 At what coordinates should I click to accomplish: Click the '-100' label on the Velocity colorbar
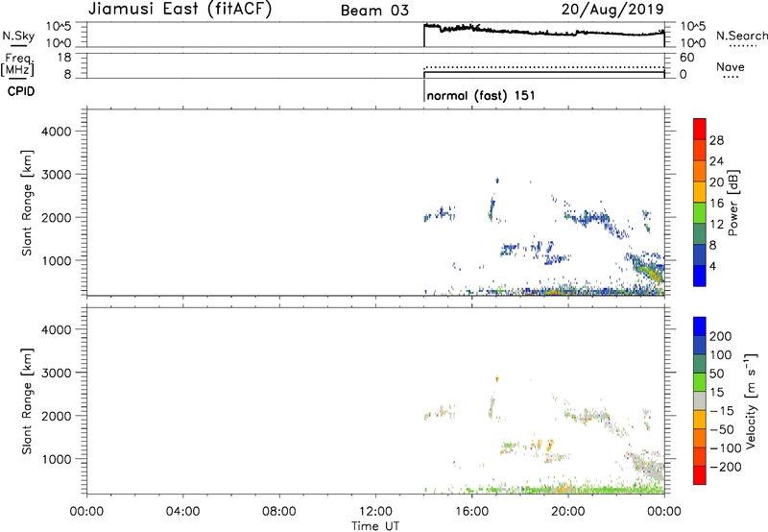(x=726, y=448)
